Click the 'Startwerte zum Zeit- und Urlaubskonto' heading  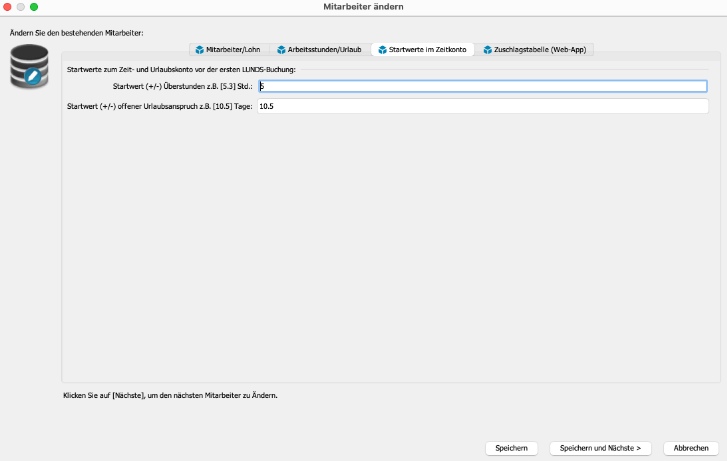point(181,70)
